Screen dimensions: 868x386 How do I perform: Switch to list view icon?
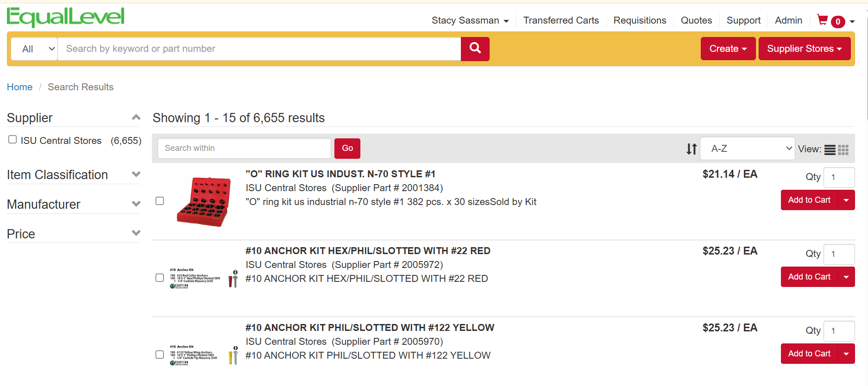(x=830, y=149)
